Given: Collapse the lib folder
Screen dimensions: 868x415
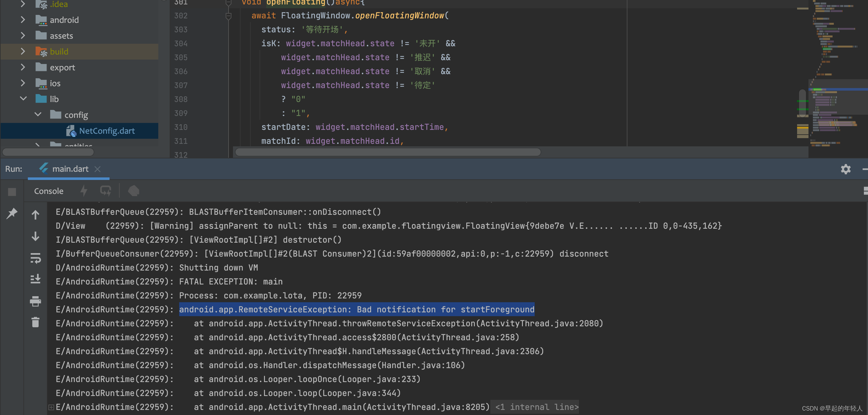Looking at the screenshot, I should [23, 99].
